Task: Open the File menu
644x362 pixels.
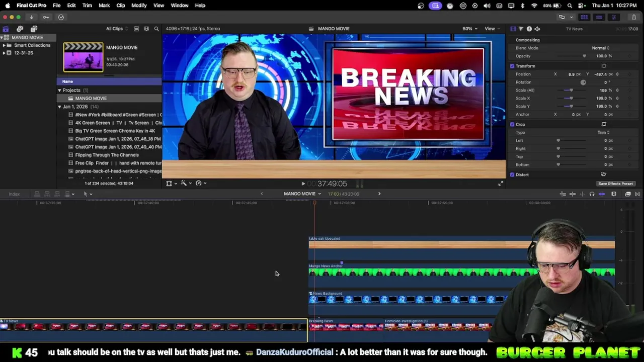Action: pyautogui.click(x=56, y=6)
